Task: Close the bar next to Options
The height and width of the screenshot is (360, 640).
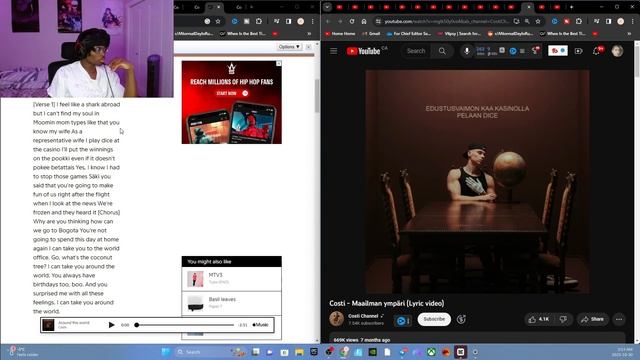Action: click(x=309, y=47)
